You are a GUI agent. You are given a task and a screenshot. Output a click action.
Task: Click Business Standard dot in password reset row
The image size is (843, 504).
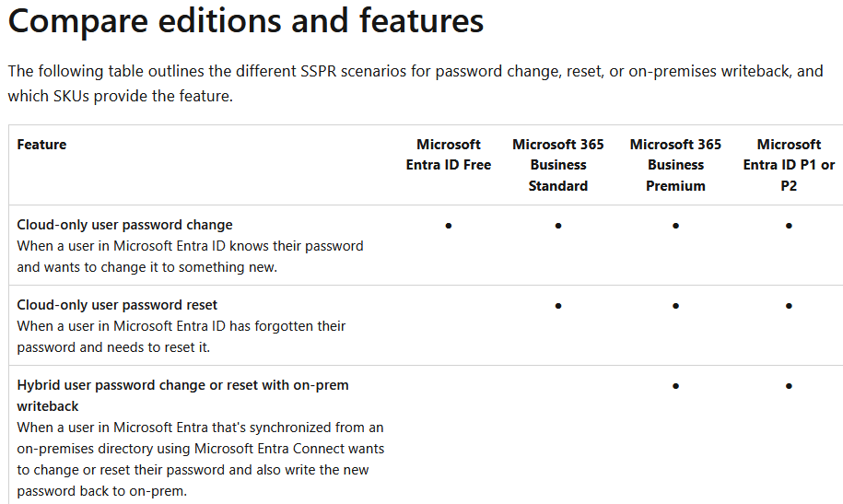click(x=558, y=305)
